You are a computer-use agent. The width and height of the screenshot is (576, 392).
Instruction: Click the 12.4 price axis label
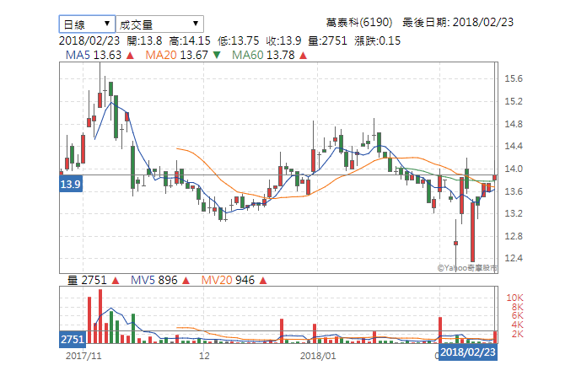(x=514, y=258)
